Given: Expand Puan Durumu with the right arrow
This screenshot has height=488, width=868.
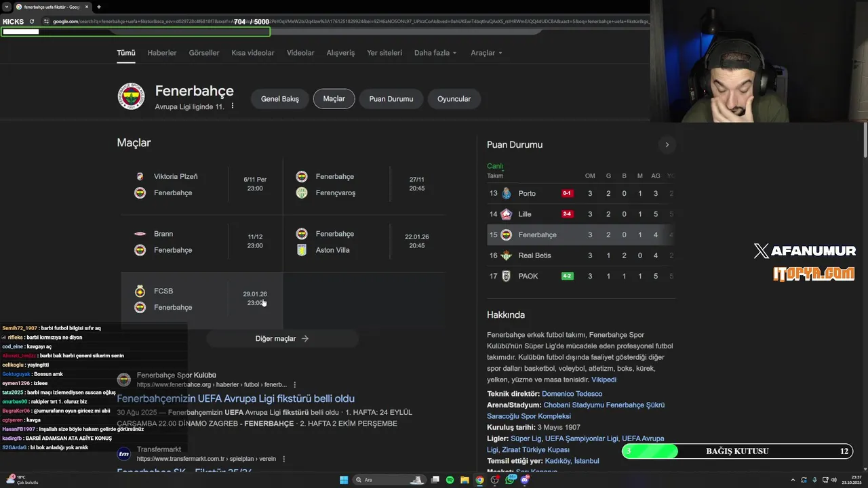Looking at the screenshot, I should (x=667, y=144).
